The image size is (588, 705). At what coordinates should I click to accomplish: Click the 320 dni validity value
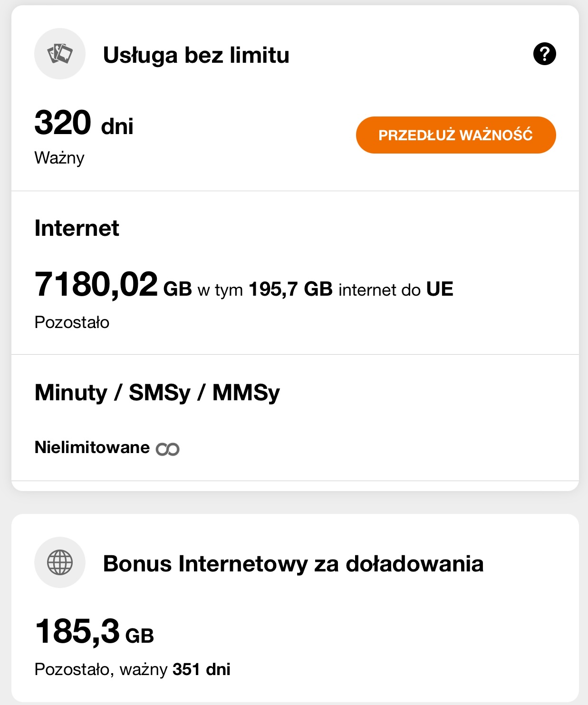click(x=84, y=123)
